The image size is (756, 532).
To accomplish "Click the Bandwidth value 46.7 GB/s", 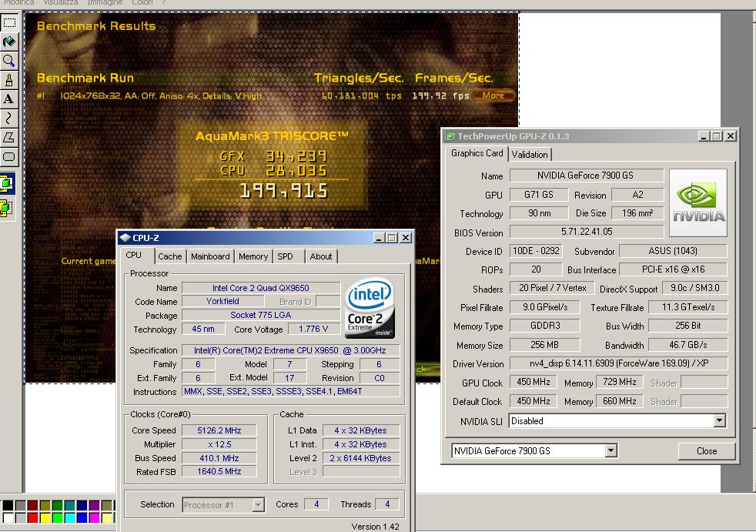I will tap(687, 345).
